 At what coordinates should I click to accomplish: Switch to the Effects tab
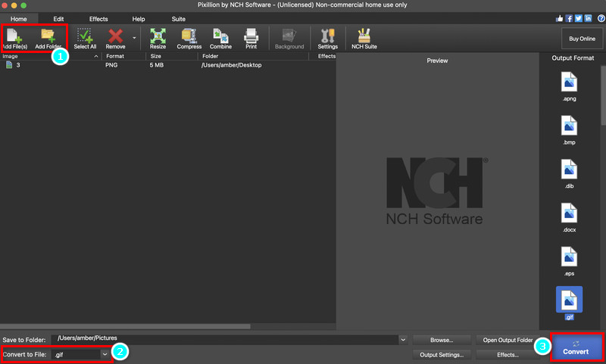click(98, 18)
